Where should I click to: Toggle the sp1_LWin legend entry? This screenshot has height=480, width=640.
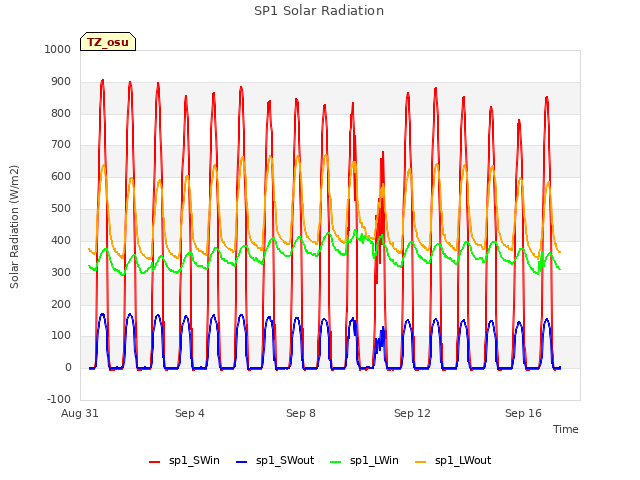click(364, 461)
